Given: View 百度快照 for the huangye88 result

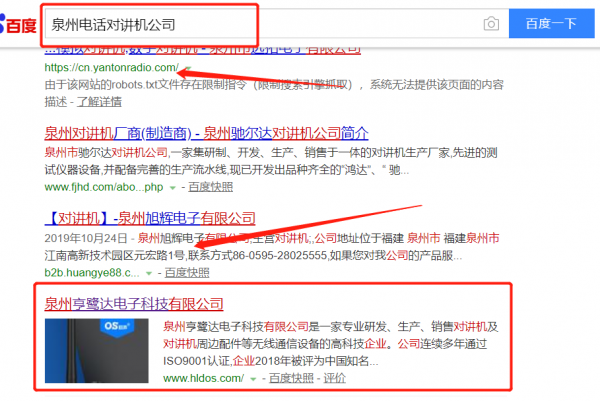Looking at the screenshot, I should coord(187,272).
